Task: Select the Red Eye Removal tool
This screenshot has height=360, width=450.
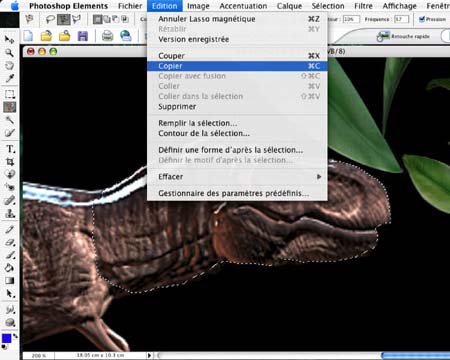Action: point(10,187)
